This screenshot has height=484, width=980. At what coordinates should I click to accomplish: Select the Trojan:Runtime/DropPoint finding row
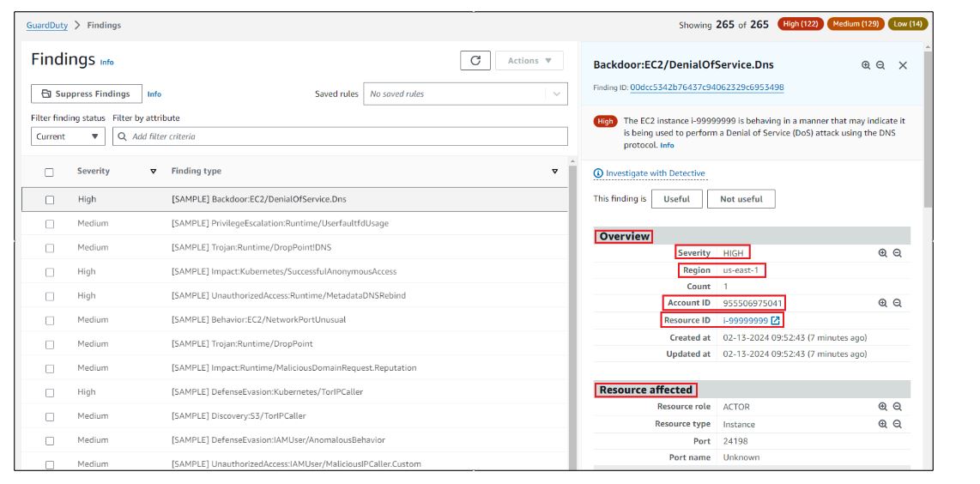pos(295,344)
